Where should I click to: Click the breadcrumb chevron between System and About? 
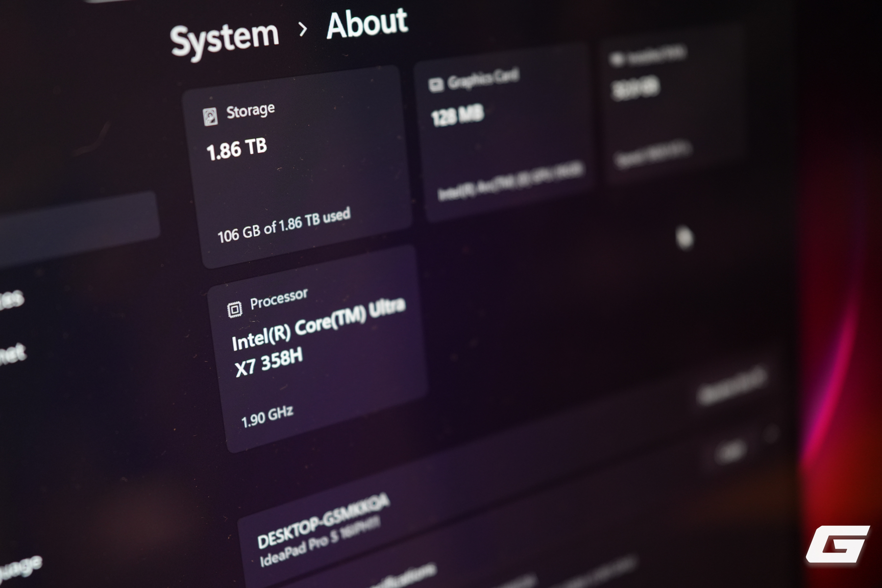tap(303, 29)
